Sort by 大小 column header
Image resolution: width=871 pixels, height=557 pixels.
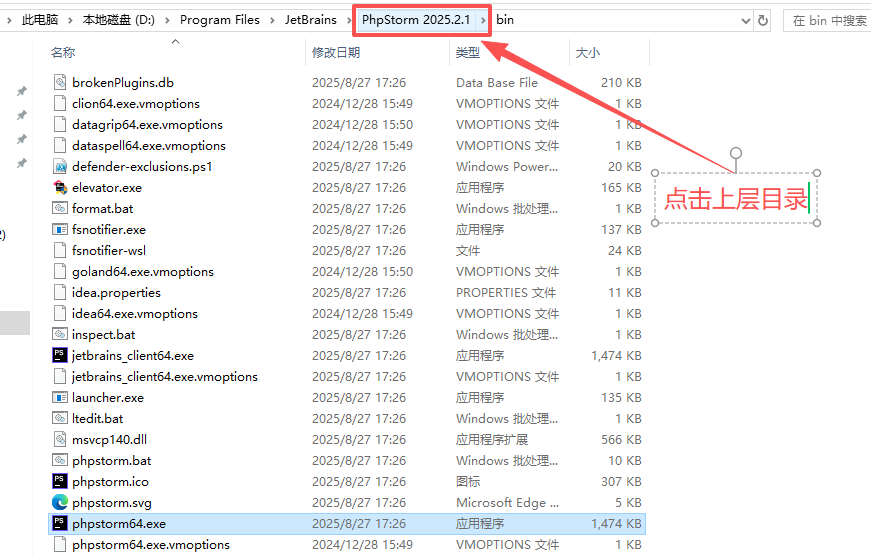point(588,52)
